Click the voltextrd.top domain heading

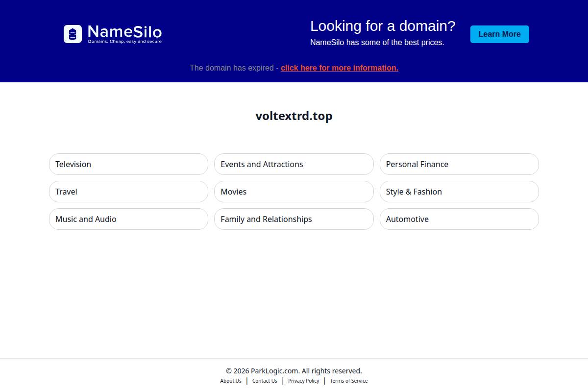click(294, 116)
